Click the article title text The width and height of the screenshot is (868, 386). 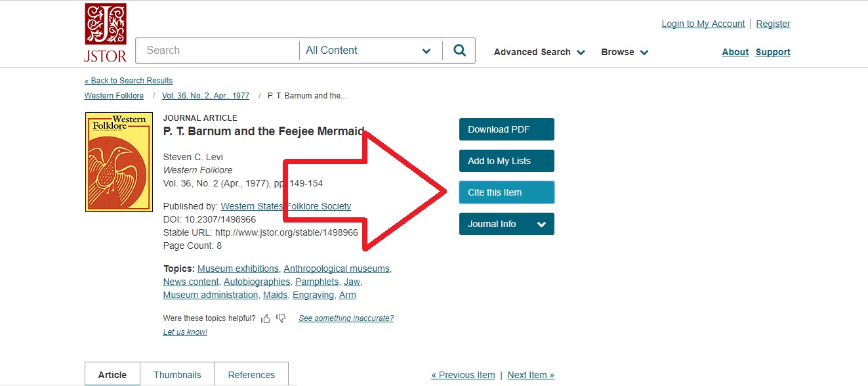click(263, 131)
